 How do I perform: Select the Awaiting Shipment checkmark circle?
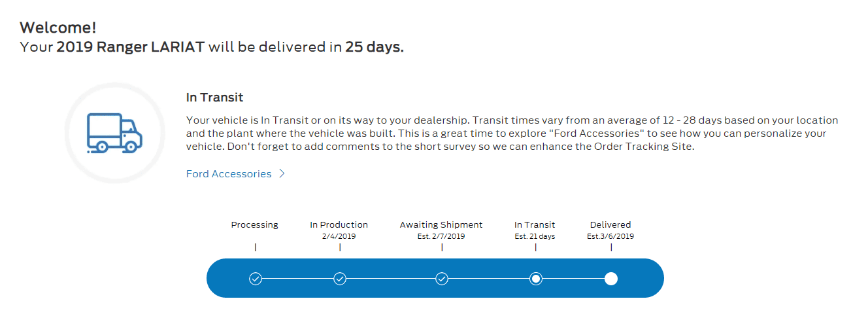point(442,279)
